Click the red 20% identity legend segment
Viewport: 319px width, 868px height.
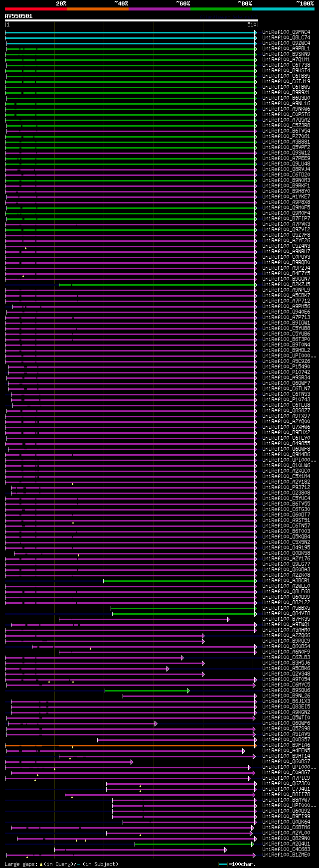pyautogui.click(x=35, y=9)
